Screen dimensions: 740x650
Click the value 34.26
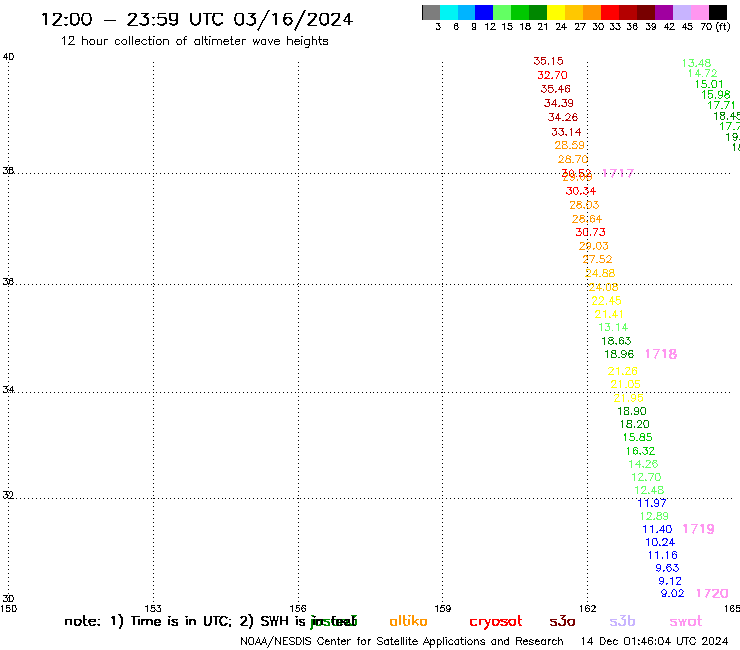coord(563,117)
